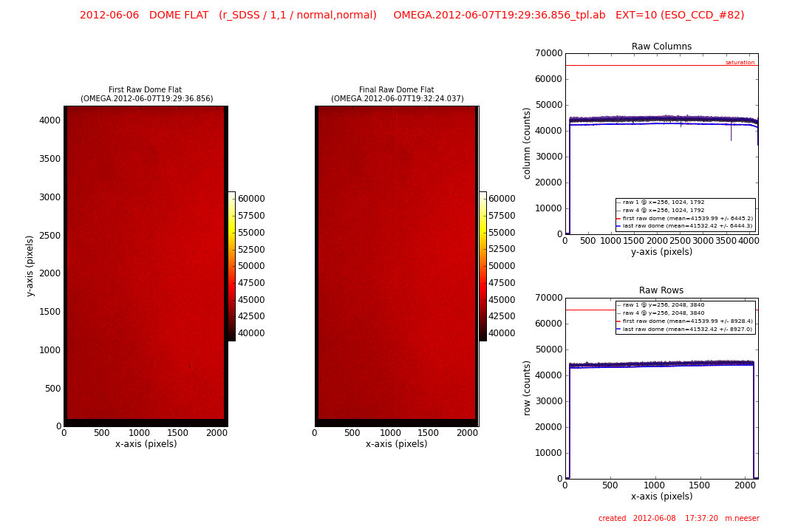Select the Raw Columns plot title

661,47
